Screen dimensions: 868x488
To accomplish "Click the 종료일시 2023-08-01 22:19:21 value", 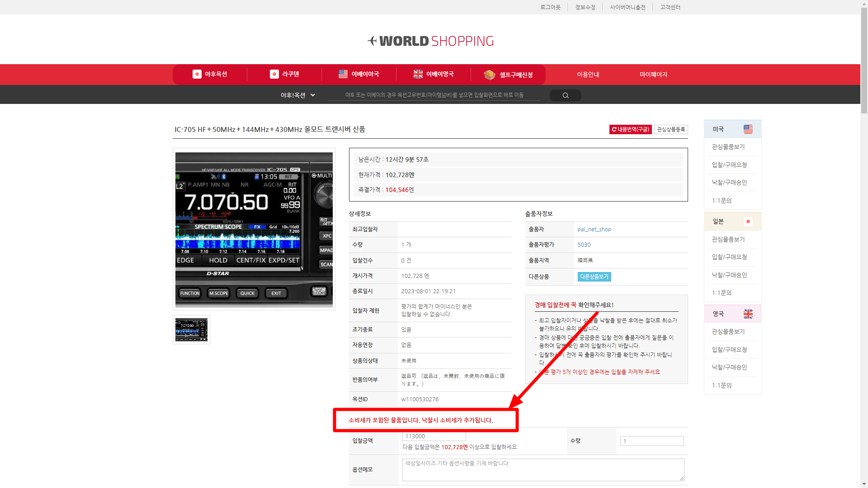I will pos(428,291).
